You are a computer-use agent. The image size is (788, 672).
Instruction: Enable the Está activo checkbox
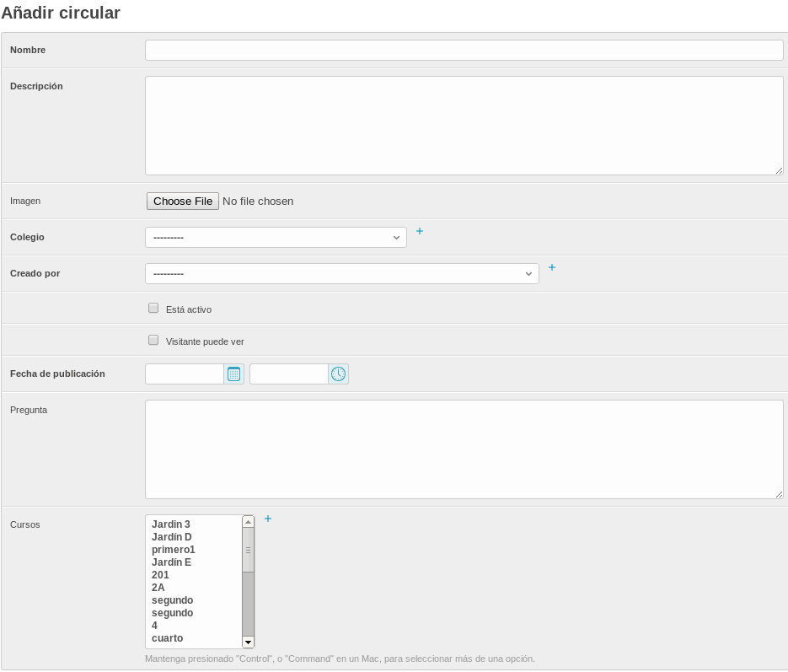[x=153, y=309]
